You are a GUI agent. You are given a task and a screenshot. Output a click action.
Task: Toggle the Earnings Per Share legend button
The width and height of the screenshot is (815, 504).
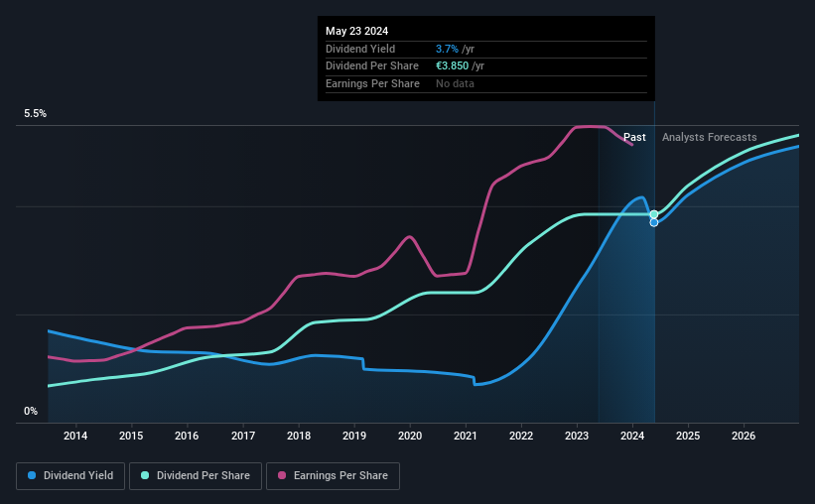click(333, 476)
